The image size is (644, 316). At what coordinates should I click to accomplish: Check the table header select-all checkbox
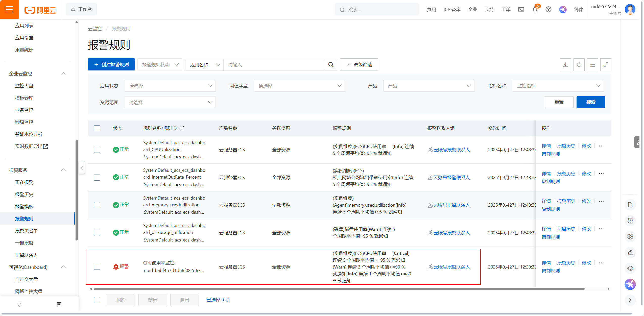97,128
